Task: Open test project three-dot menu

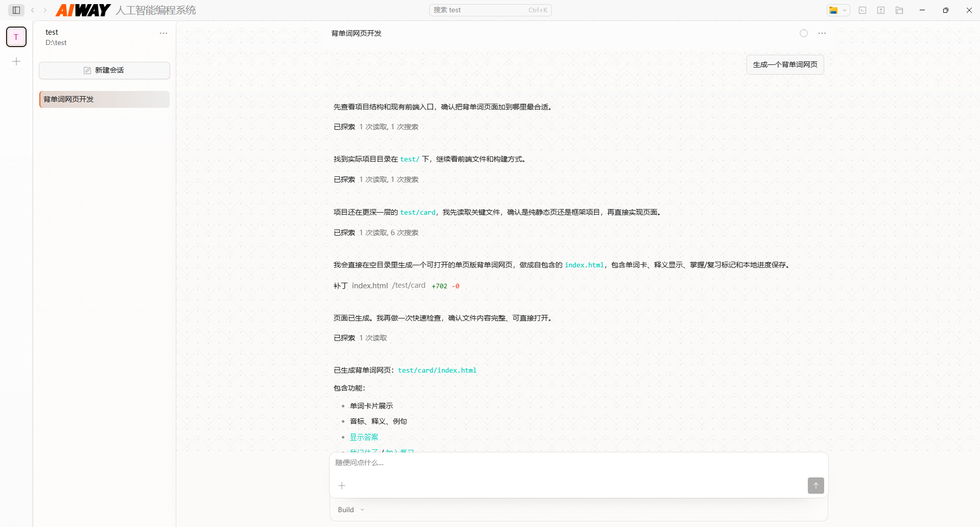Action: [164, 33]
